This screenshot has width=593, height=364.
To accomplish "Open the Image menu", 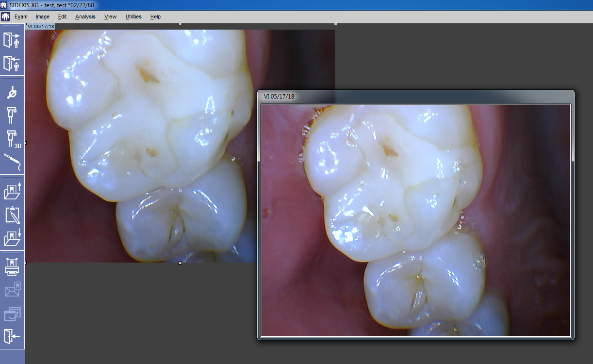I will pyautogui.click(x=43, y=17).
